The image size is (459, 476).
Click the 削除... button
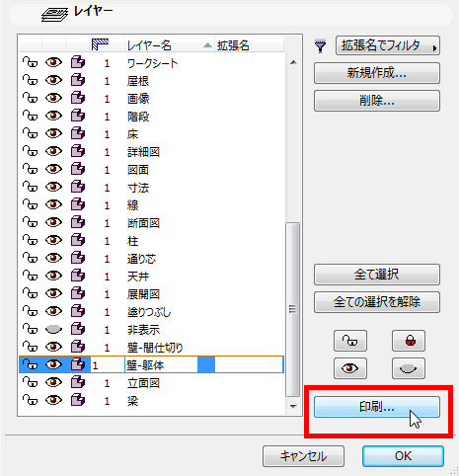[x=377, y=101]
